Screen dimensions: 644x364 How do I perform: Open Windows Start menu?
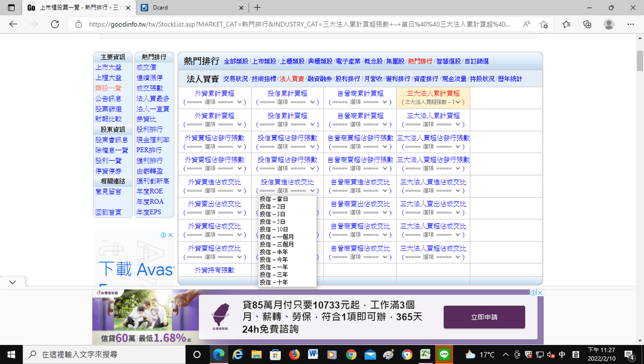[11, 354]
